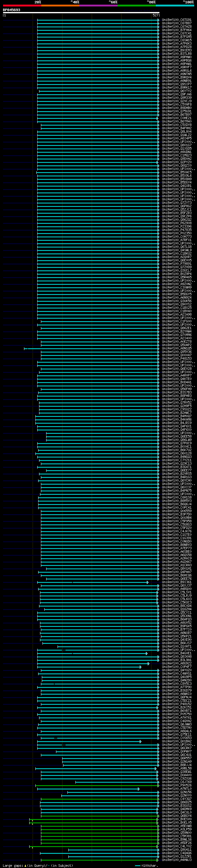Screen dimensions: 197x868
Task: Select the UniRef100_Q6BGY4 entry
Action: tap(176, 816)
